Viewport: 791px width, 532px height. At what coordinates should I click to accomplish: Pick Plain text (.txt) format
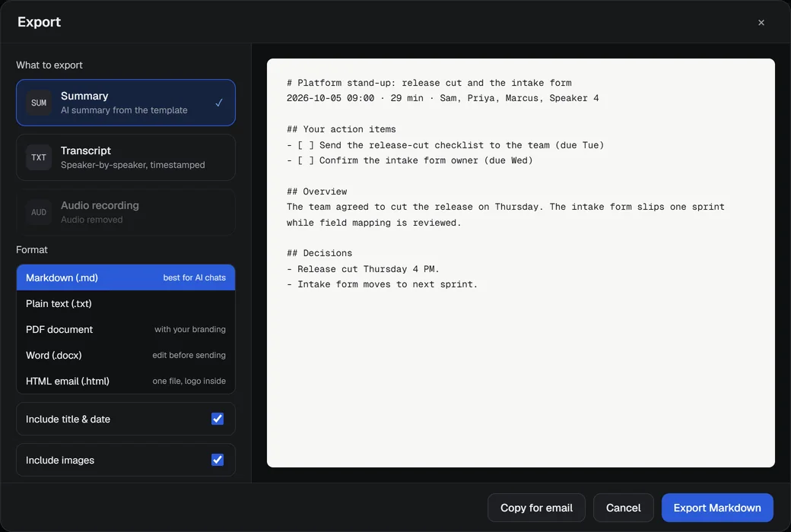click(125, 303)
